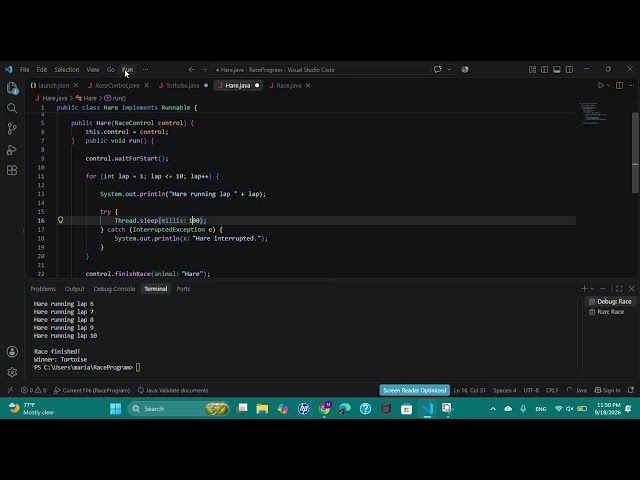Open the Windows Start button
Image resolution: width=640 pixels, height=480 pixels.
coord(116,409)
